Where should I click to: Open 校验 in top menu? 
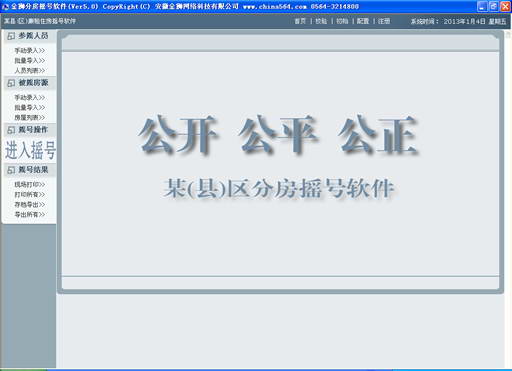(321, 21)
